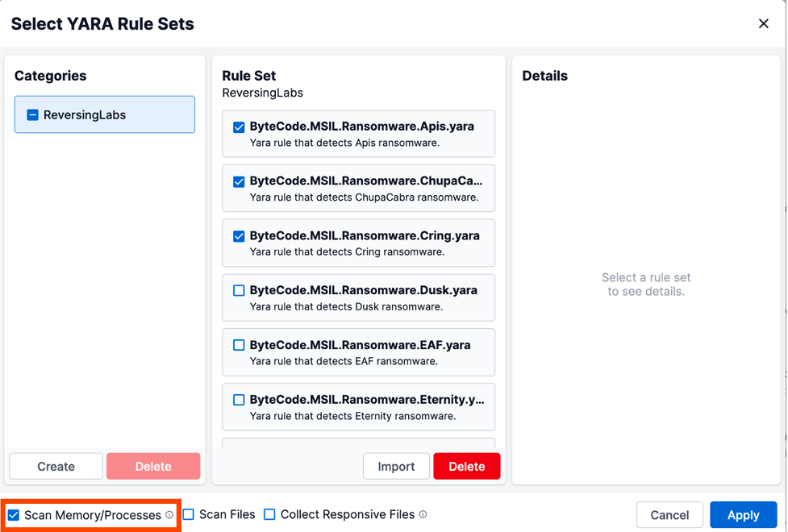Cancel the YARA rule selection

coord(669,514)
